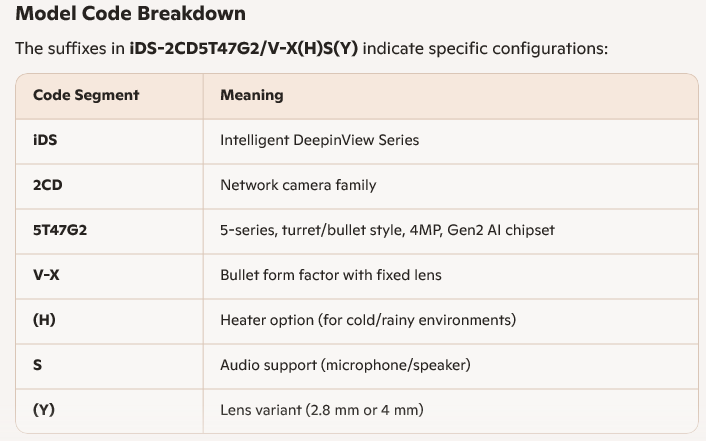Select the "2CD" code segment cell
This screenshot has width=706, height=441.
[x=48, y=186]
